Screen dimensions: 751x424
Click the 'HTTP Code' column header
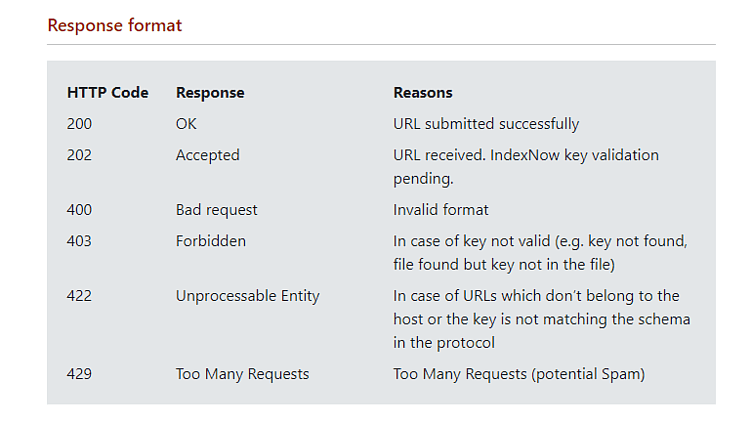point(108,93)
